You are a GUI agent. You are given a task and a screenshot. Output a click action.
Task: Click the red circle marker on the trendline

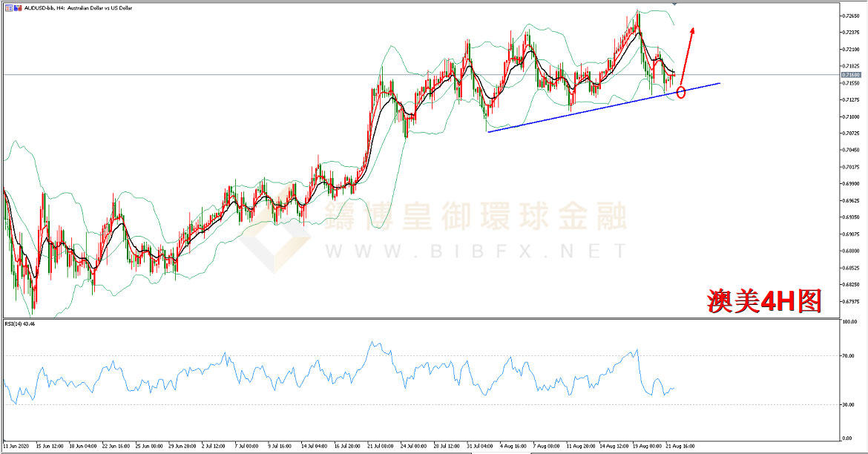tap(681, 93)
